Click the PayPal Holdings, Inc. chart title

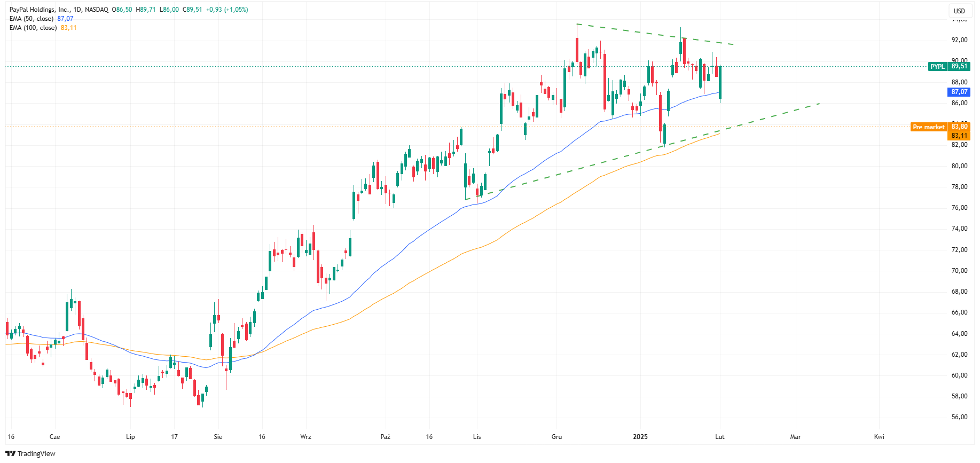click(59, 10)
